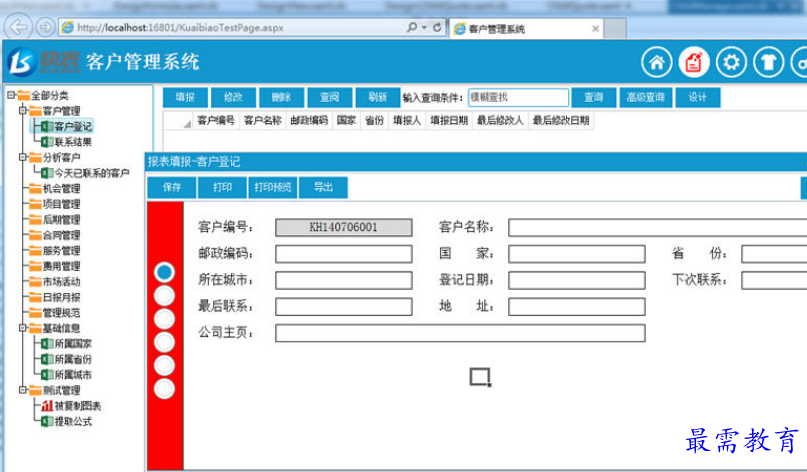Click the T-shirt skin icon in the header
The height and width of the screenshot is (472, 807).
(769, 63)
